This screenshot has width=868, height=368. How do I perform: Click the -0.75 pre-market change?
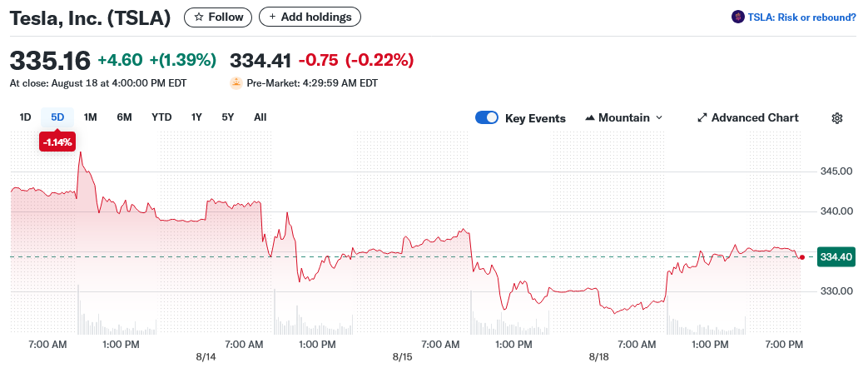coord(319,61)
